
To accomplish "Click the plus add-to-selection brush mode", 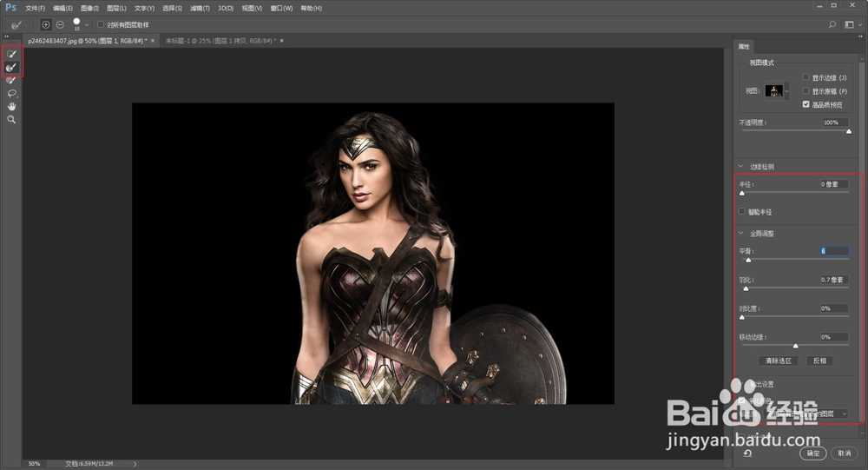I will 46,24.
